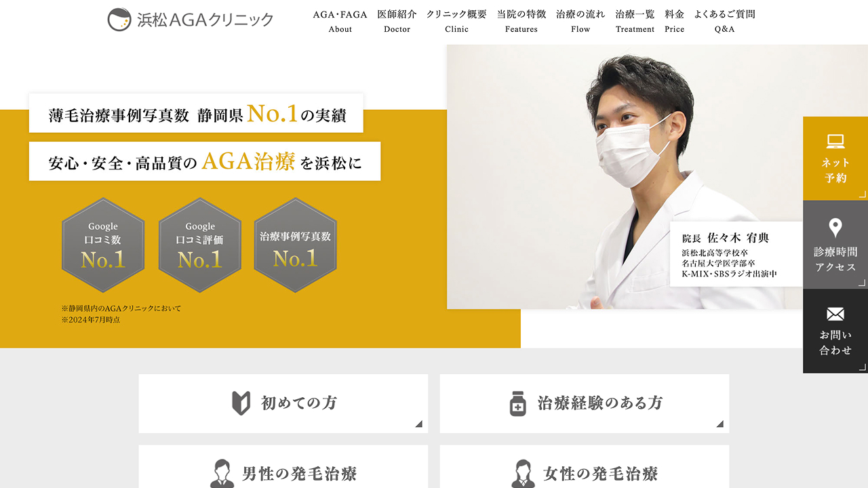Open よくあるご質問 Q&A page

coord(724,21)
